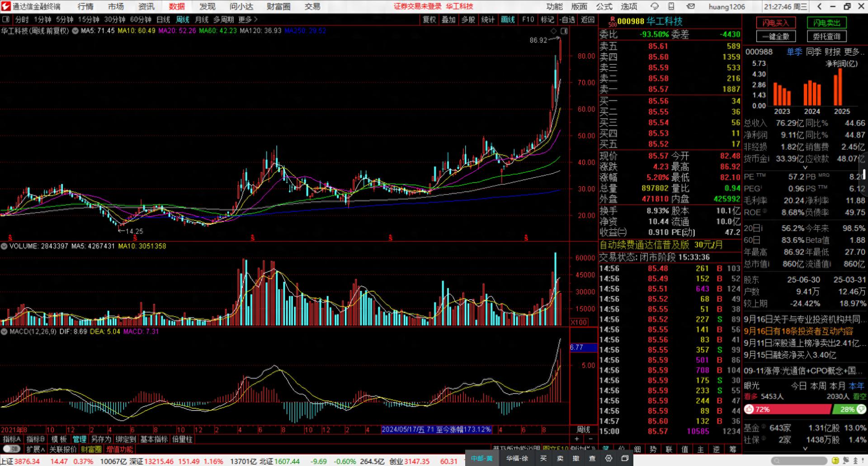
Task: Open the 多周期 multi-period selector
Action: [x=224, y=19]
